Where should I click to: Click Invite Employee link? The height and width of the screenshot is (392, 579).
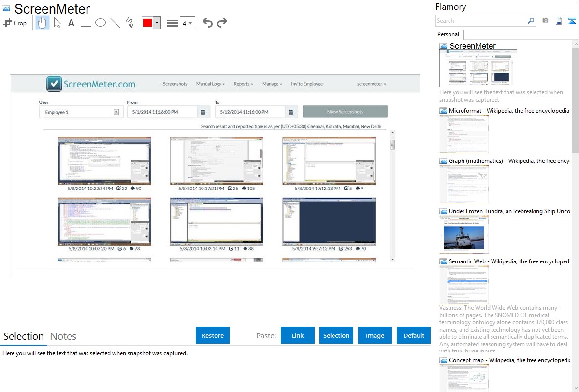pyautogui.click(x=307, y=84)
